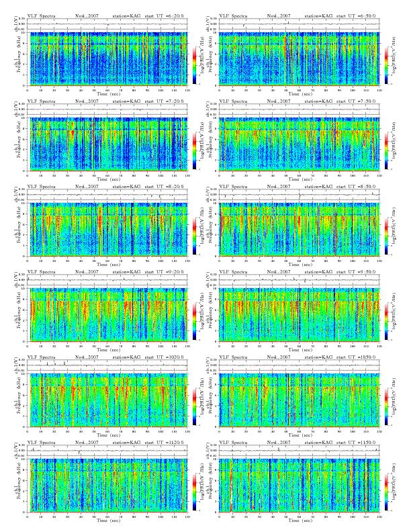The width and height of the screenshot is (411, 532).
Task: Click the spectrogram for start UT 9:50:0
Action: 300,314
